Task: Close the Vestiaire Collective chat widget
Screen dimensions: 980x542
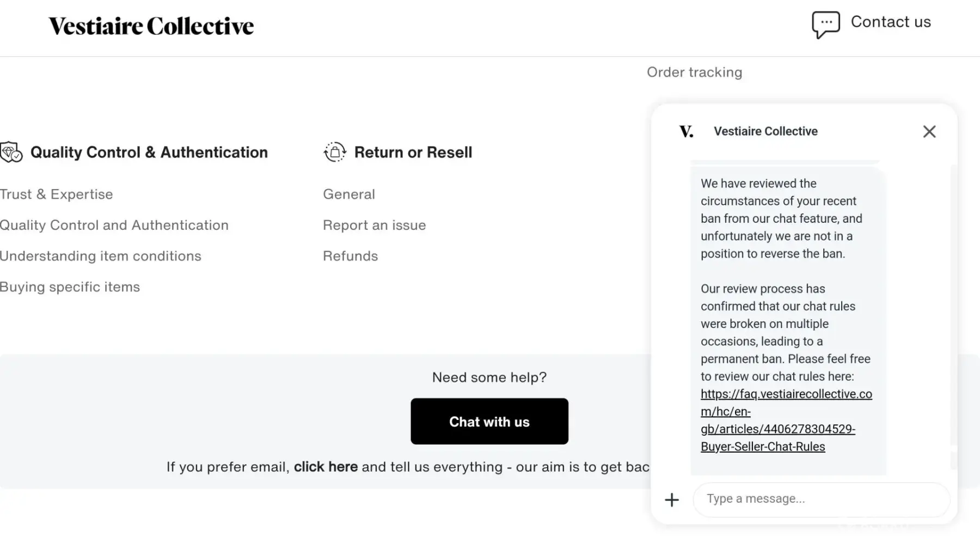Action: click(x=929, y=131)
